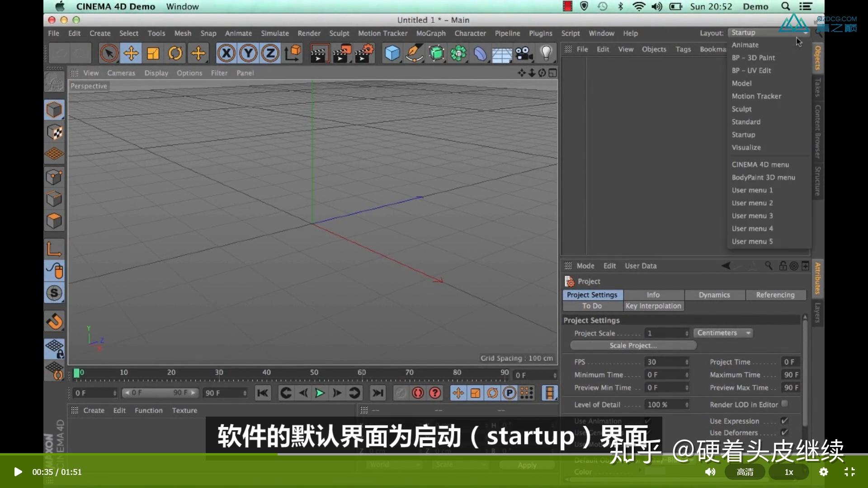
Task: Switch to Points edit mode in left sidebar
Action: coord(54,177)
